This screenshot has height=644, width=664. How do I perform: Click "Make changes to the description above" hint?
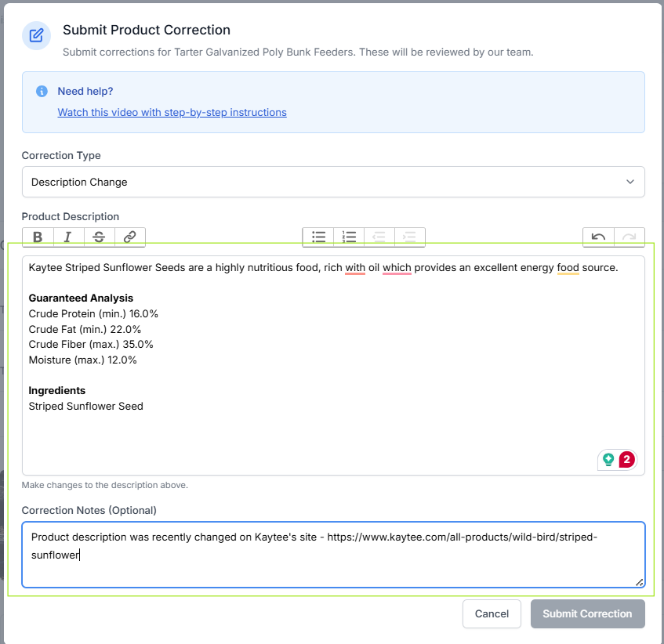pyautogui.click(x=104, y=485)
